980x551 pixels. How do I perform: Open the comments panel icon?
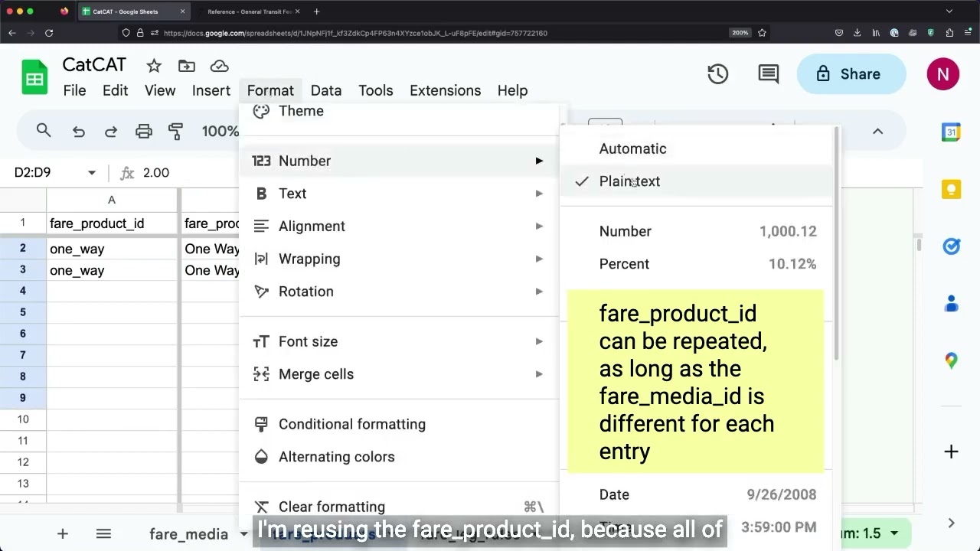tap(768, 74)
